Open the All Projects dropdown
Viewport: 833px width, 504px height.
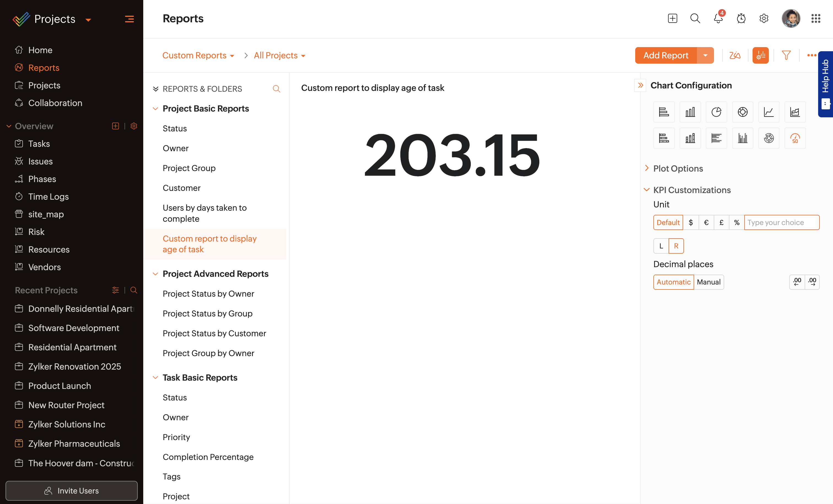pos(279,55)
